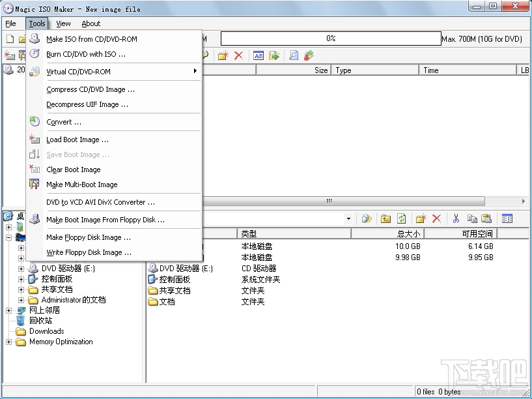Image resolution: width=532 pixels, height=399 pixels.
Task: Click the Paste clipboard icon
Action: click(x=488, y=218)
